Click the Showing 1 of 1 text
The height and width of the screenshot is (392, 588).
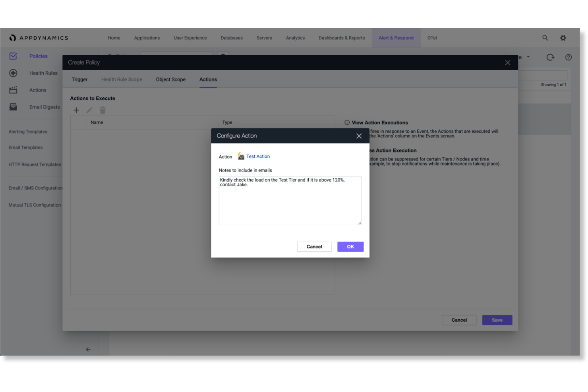553,85
